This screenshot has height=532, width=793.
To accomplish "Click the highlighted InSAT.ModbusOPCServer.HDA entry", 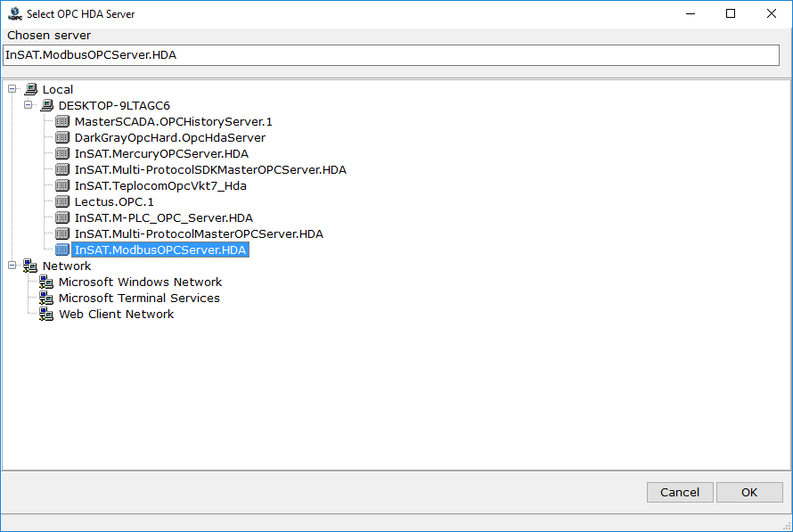I will pyautogui.click(x=160, y=250).
